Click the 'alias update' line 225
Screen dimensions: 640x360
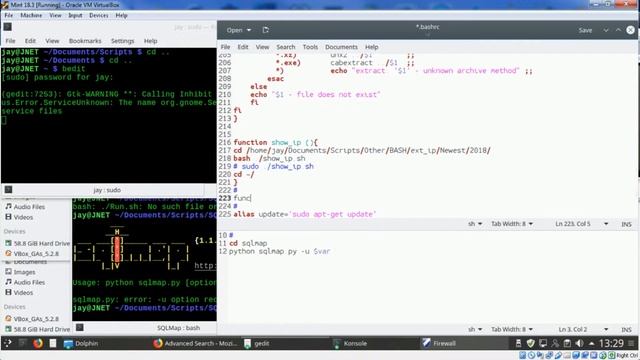pos(305,214)
